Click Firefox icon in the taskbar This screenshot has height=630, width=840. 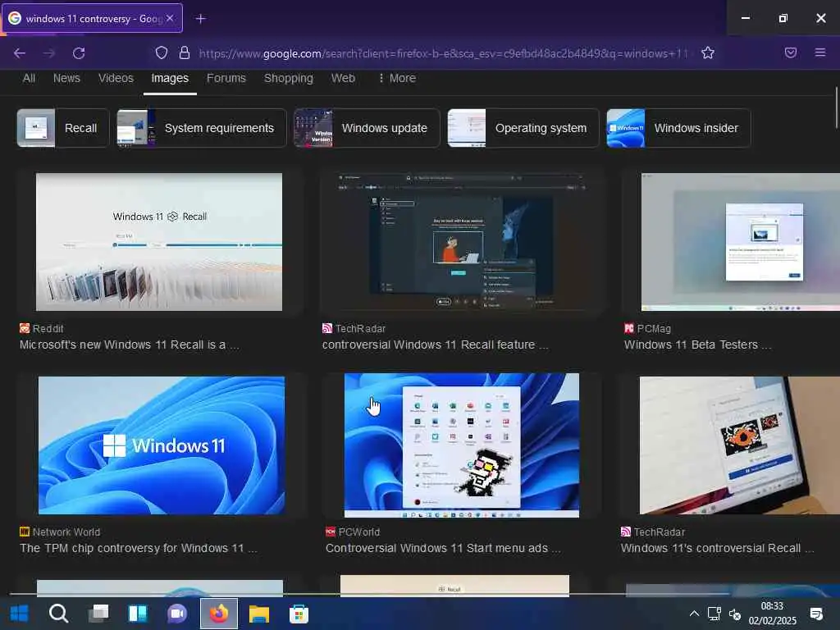219,614
